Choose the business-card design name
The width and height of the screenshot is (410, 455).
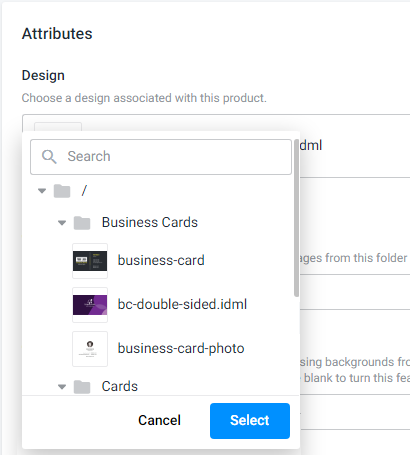click(161, 260)
